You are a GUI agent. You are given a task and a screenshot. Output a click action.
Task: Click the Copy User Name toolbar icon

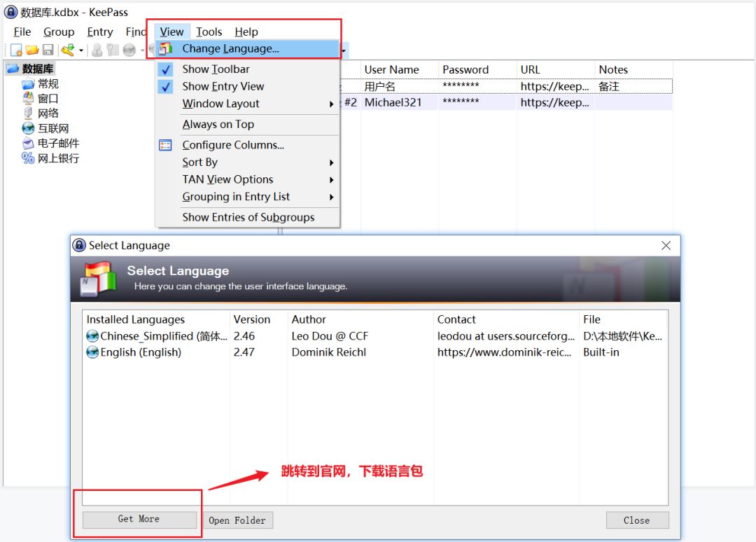(x=97, y=50)
